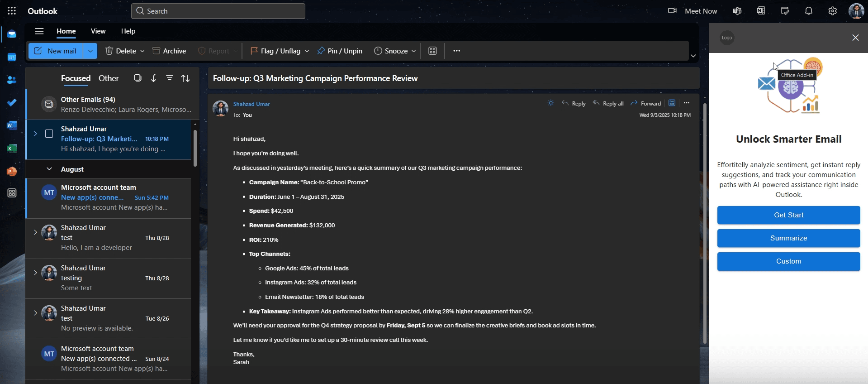
Task: Open Teams chat icon in header
Action: (x=737, y=11)
